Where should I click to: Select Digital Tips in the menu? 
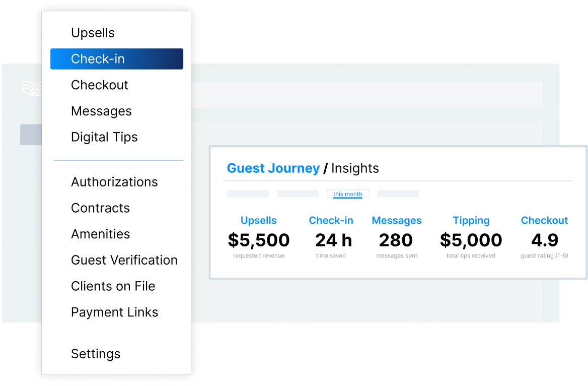(x=104, y=137)
